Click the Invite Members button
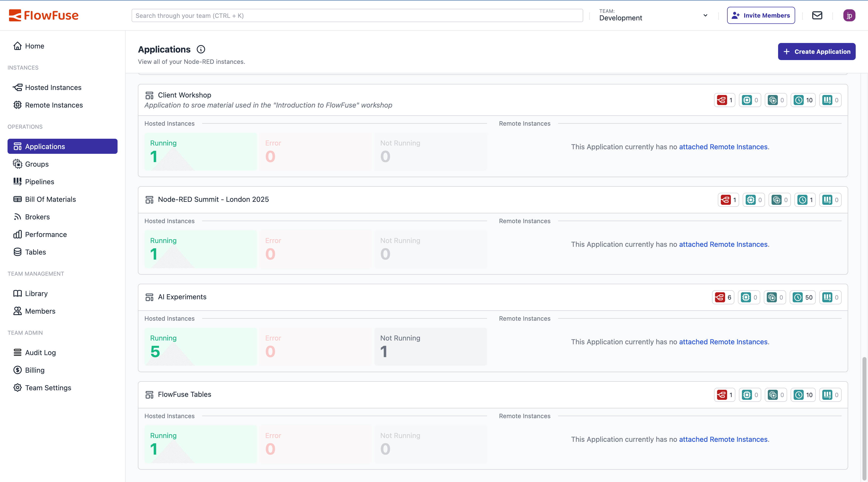The height and width of the screenshot is (482, 868). pyautogui.click(x=761, y=15)
